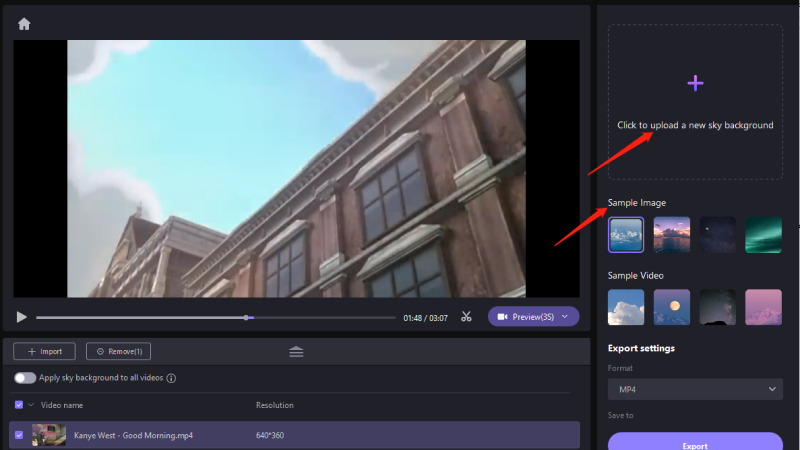
Task: Click the scissors trim icon
Action: point(466,317)
